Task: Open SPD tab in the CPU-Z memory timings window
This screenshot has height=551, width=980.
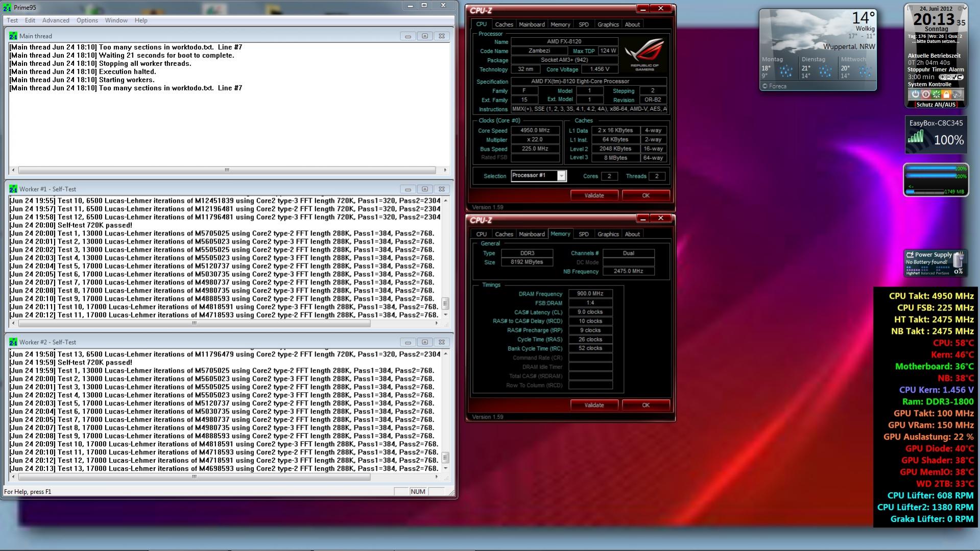Action: coord(584,234)
